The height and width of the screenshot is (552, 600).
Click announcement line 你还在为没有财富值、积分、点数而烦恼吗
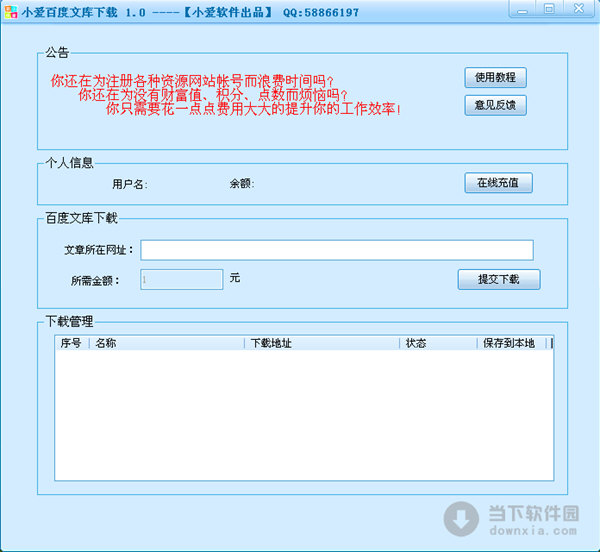(213, 95)
